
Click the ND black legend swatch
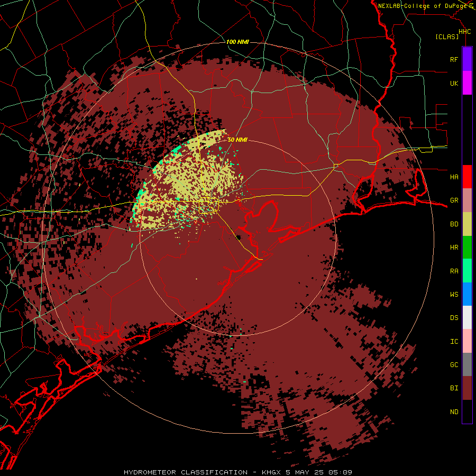click(467, 411)
